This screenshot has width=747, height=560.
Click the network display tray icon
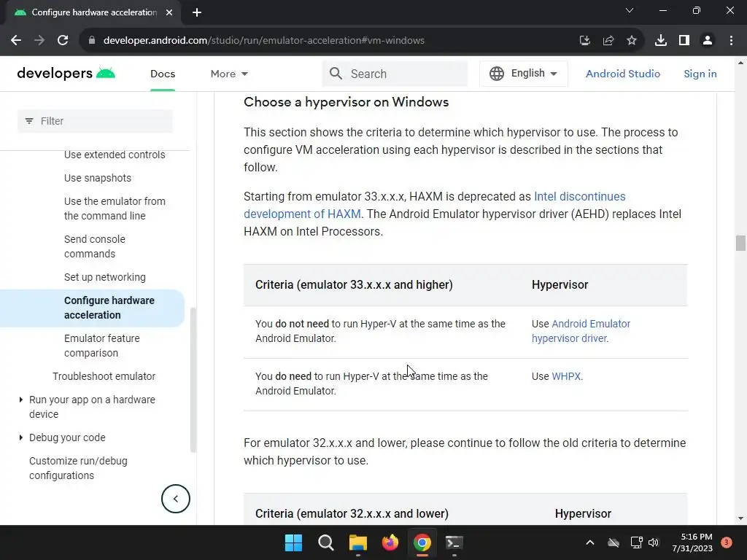pyautogui.click(x=636, y=542)
